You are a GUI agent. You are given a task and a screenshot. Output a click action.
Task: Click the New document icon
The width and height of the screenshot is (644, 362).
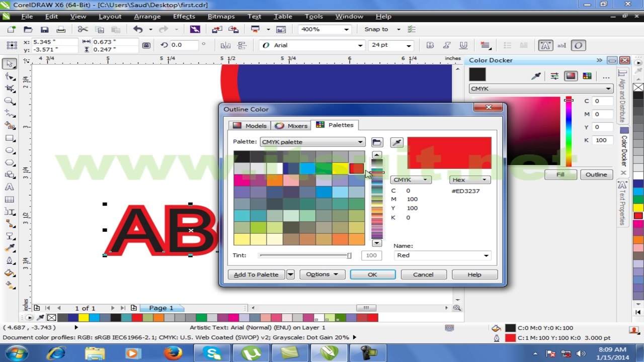[x=12, y=30]
